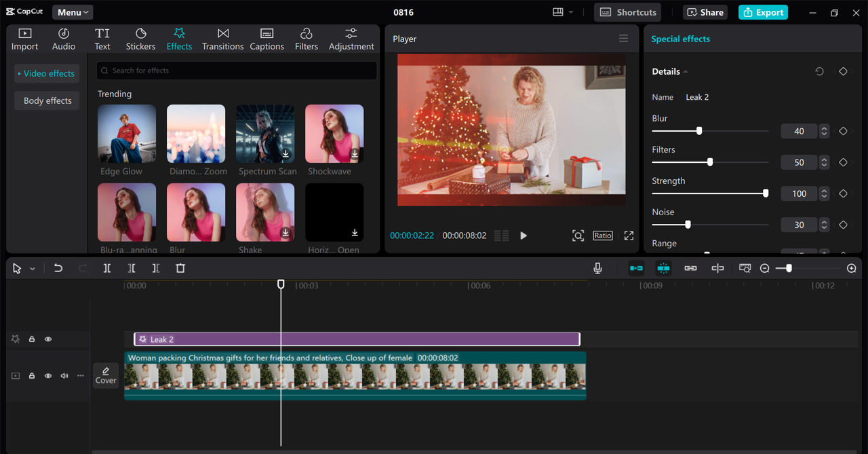Open the Import tab
The image size is (868, 454).
(x=24, y=39)
